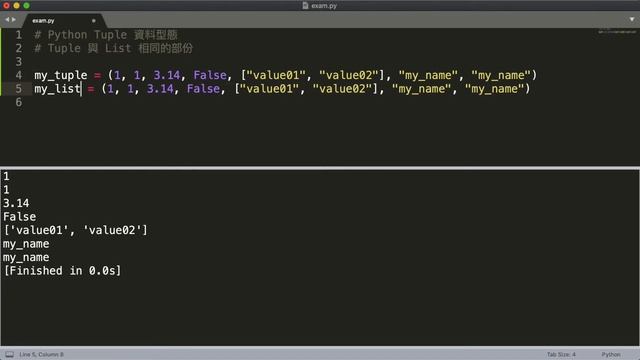This screenshot has width=640, height=360.
Task: Click "value01" in the my_tuple line
Action: click(276, 75)
